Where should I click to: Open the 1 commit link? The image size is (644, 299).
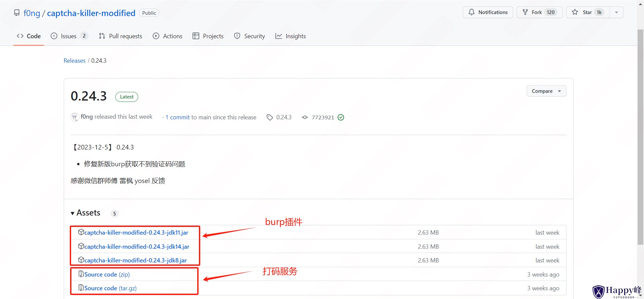click(177, 117)
